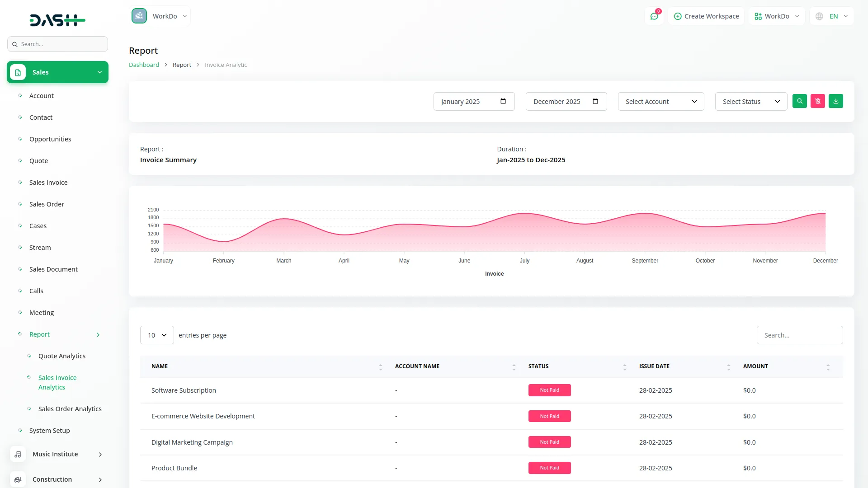868x488 pixels.
Task: Click the table search input field
Action: pyautogui.click(x=799, y=335)
